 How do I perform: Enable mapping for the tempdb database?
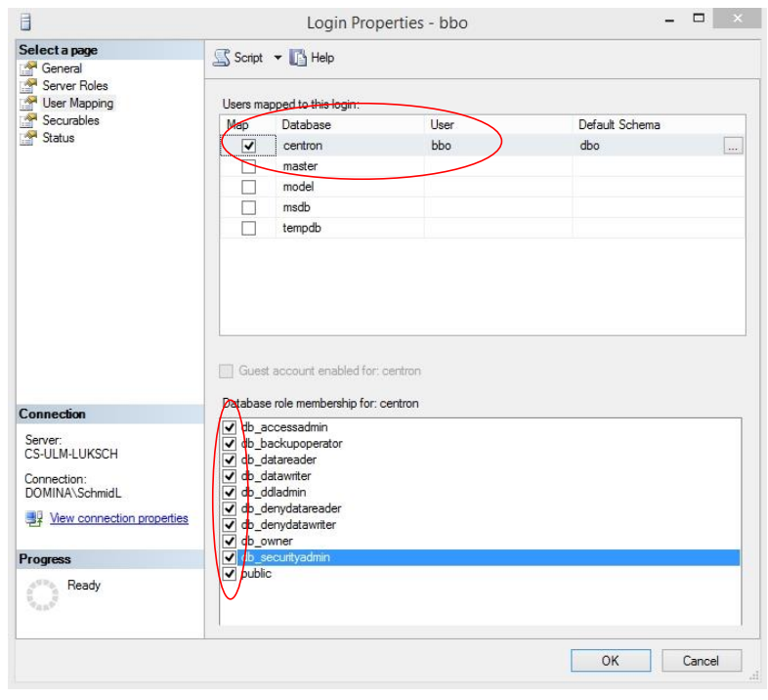pos(248,228)
